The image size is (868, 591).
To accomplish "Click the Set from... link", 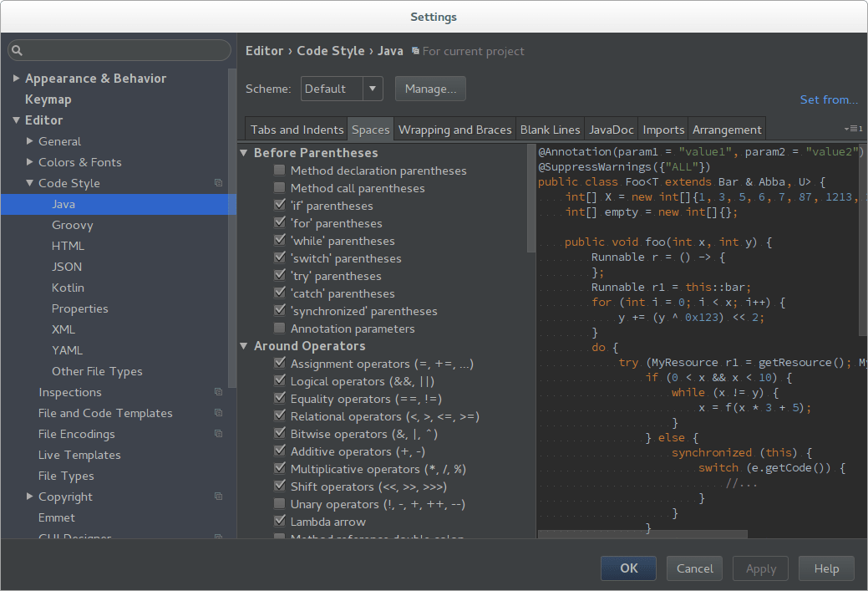I will coord(828,99).
